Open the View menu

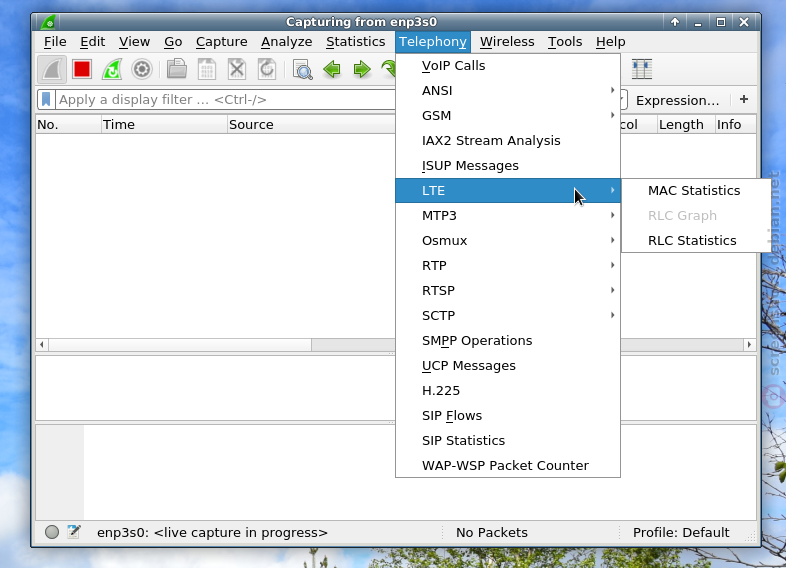tap(134, 42)
